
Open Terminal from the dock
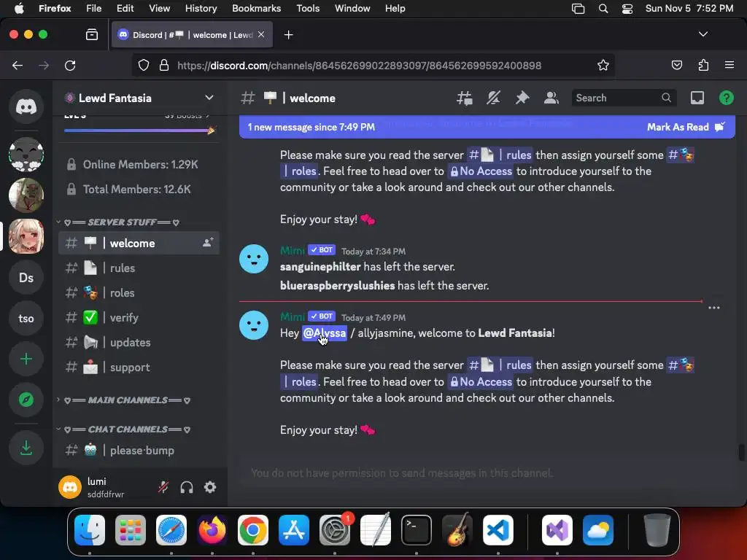(x=417, y=529)
